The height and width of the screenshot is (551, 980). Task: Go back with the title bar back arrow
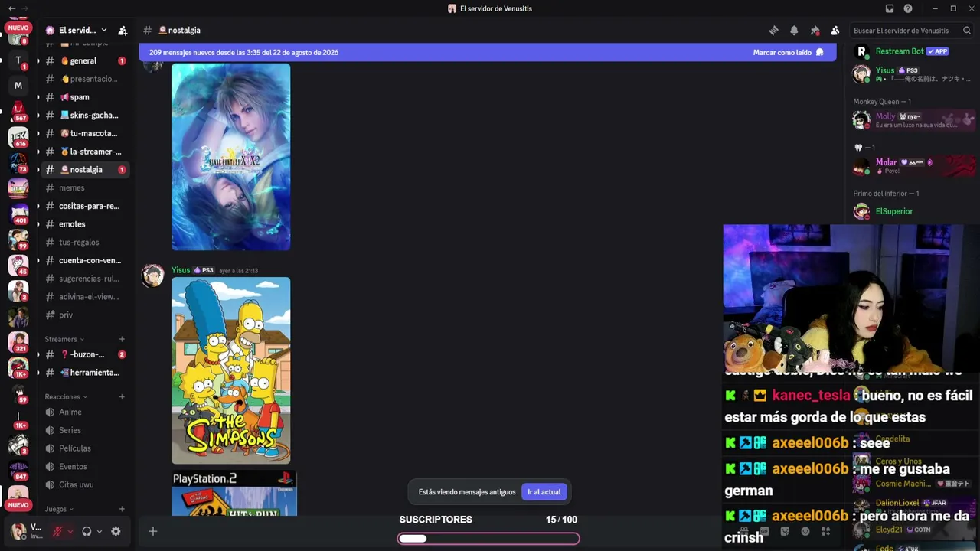pyautogui.click(x=11, y=8)
